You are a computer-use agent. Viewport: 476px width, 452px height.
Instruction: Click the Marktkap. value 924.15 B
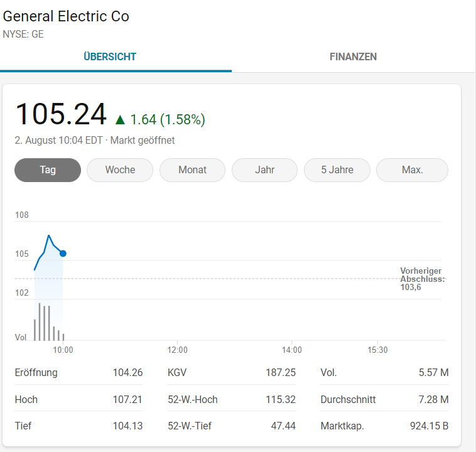[x=429, y=426]
